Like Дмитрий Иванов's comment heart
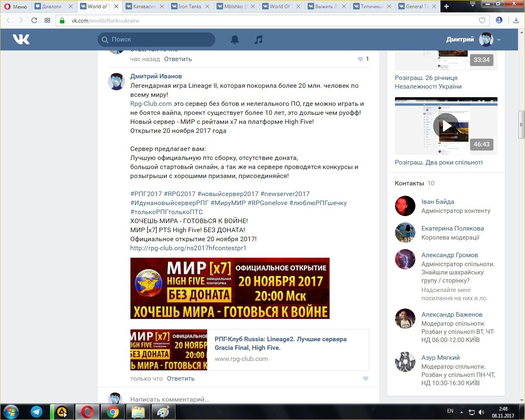This screenshot has height=420, width=525. 366,379
